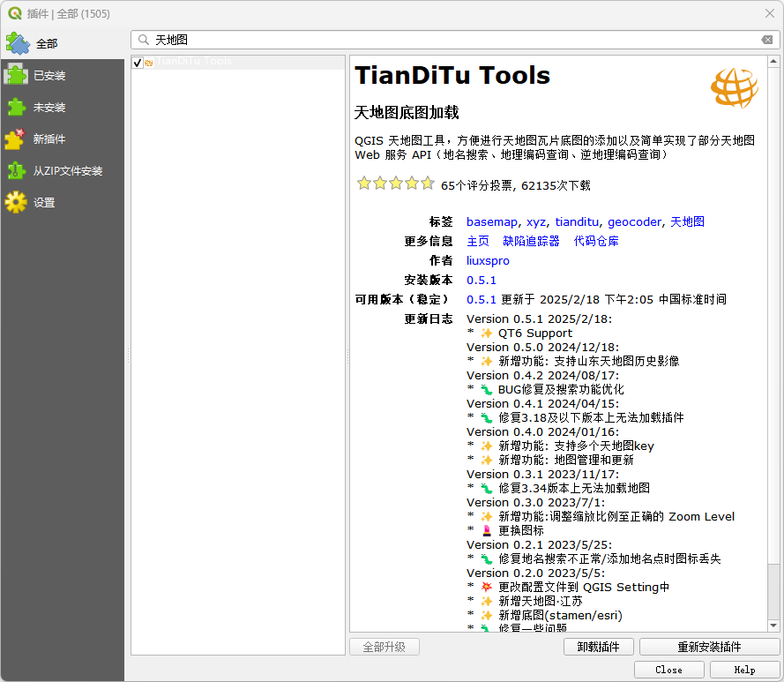Click the available stable version 0.5.1 link
The height and width of the screenshot is (682, 784).
[482, 300]
